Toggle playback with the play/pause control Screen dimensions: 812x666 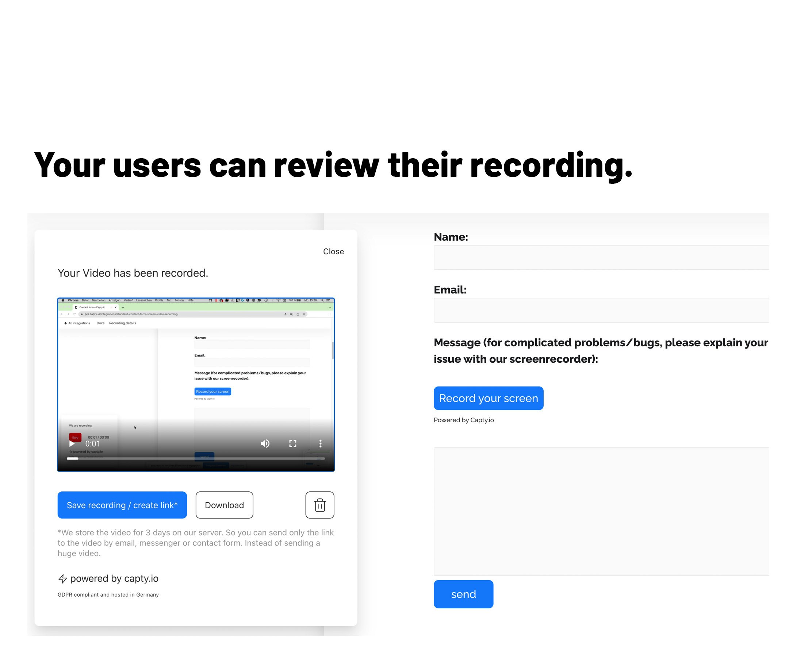point(72,444)
